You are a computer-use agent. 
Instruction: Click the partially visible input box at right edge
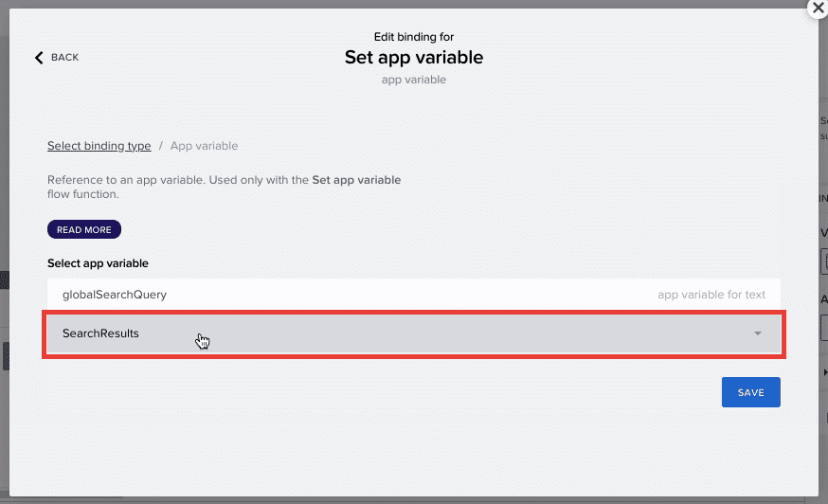[824, 328]
